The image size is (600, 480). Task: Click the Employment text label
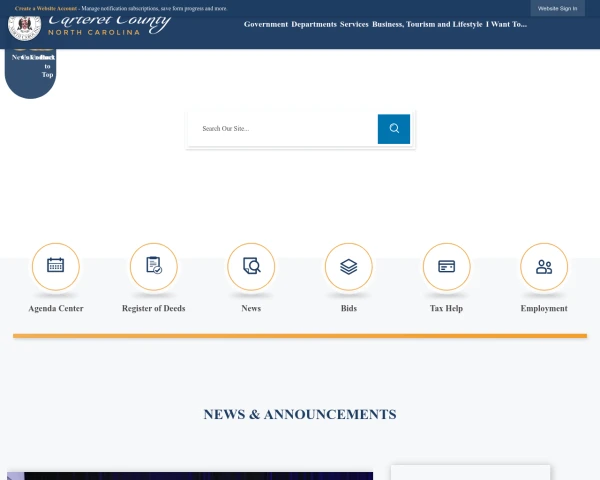tap(544, 309)
